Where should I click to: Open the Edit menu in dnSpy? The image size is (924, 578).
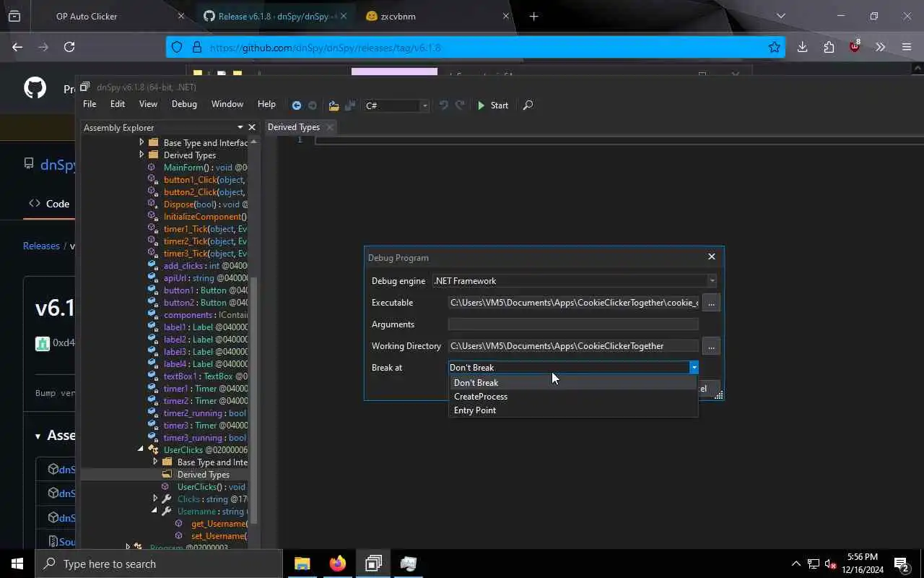(118, 104)
